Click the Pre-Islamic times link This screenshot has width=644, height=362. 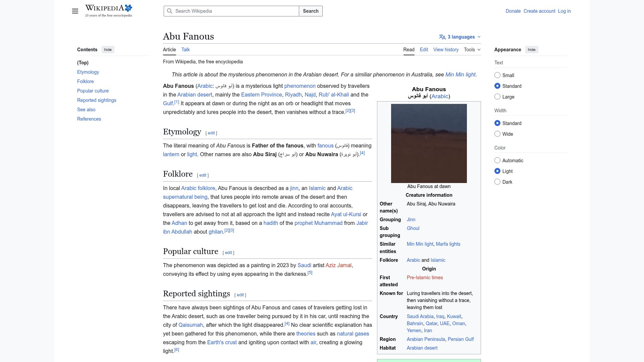pos(425,278)
